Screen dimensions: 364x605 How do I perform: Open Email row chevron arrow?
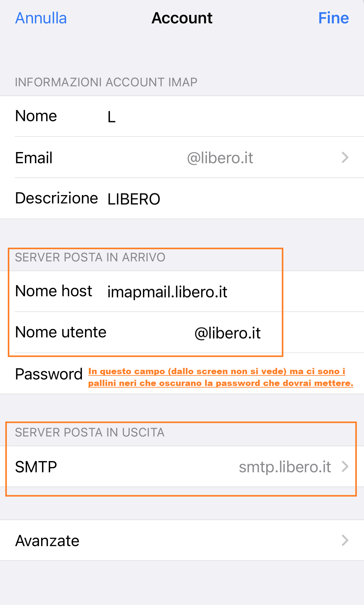[345, 157]
